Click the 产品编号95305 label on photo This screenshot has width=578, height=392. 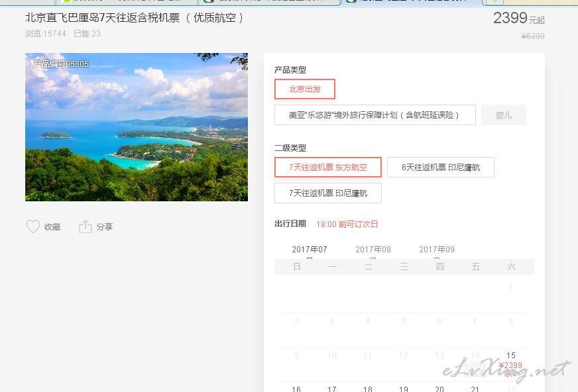pos(61,64)
